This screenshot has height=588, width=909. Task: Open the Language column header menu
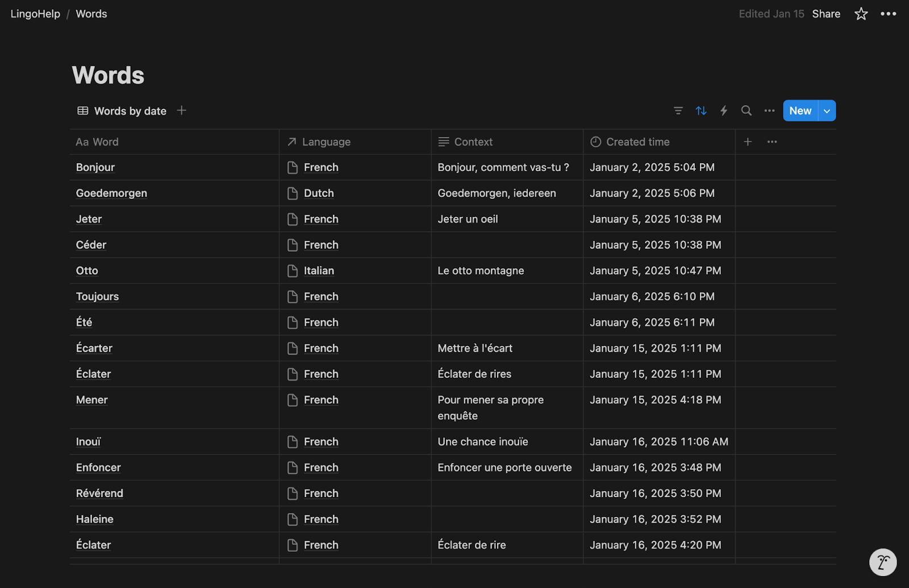[326, 142]
